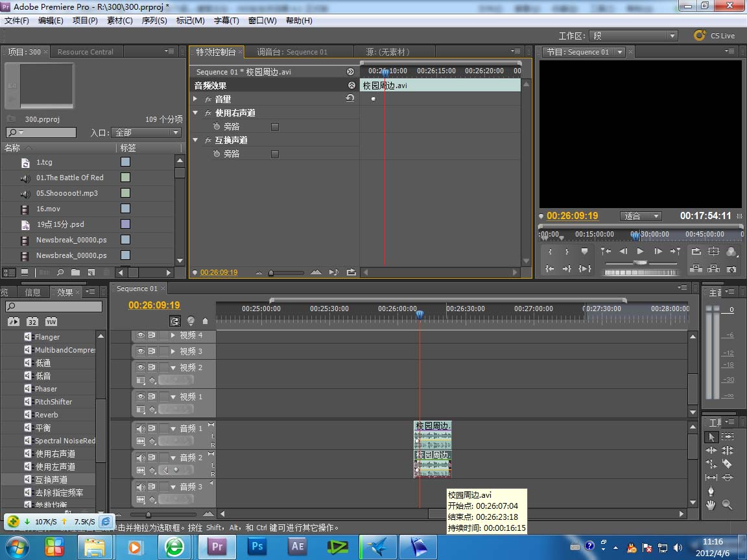Switch to the Resource Central tab
This screenshot has width=747, height=560.
pos(86,52)
